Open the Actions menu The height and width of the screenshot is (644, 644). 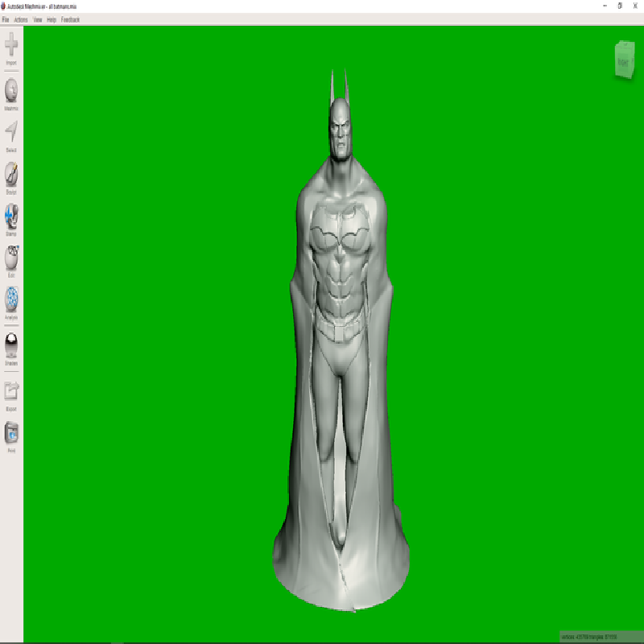21,19
